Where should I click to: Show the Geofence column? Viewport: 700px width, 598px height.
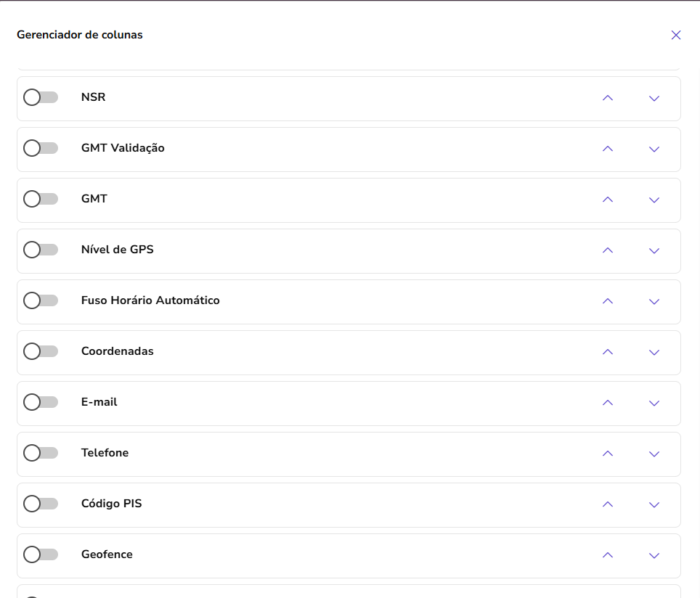[x=41, y=554]
